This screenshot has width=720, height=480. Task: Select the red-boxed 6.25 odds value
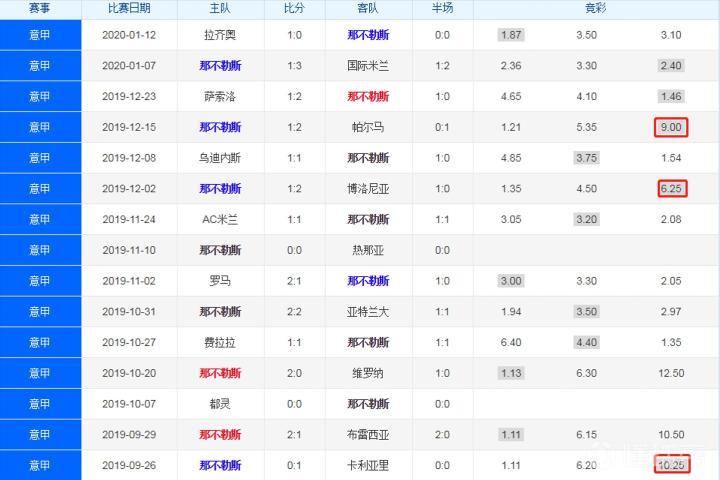click(x=671, y=189)
